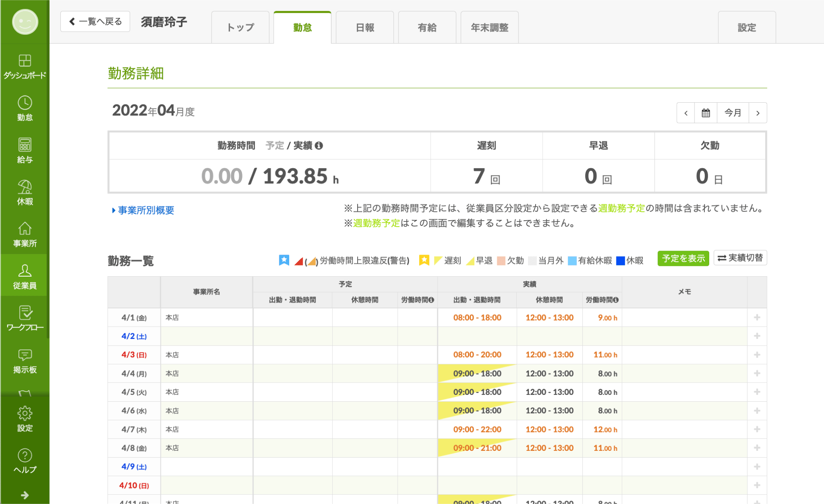
Task: Switch to the 年末調整 tab
Action: click(x=490, y=27)
